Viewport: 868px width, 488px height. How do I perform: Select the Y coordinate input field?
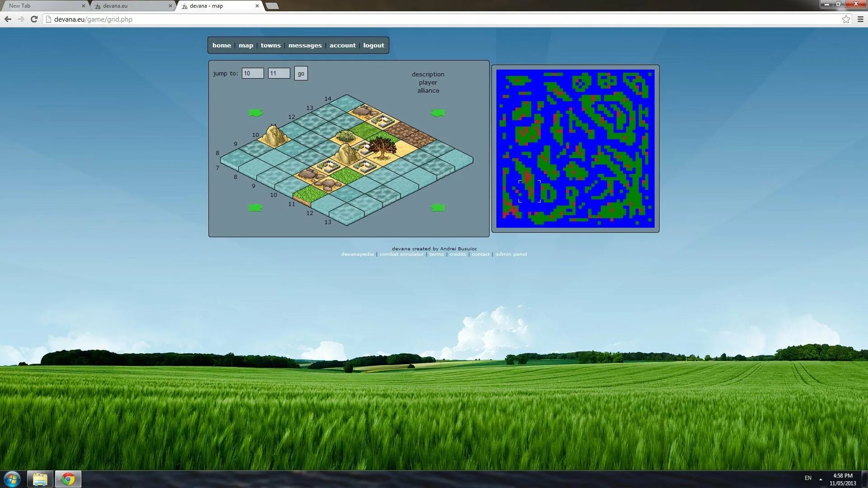pos(278,73)
